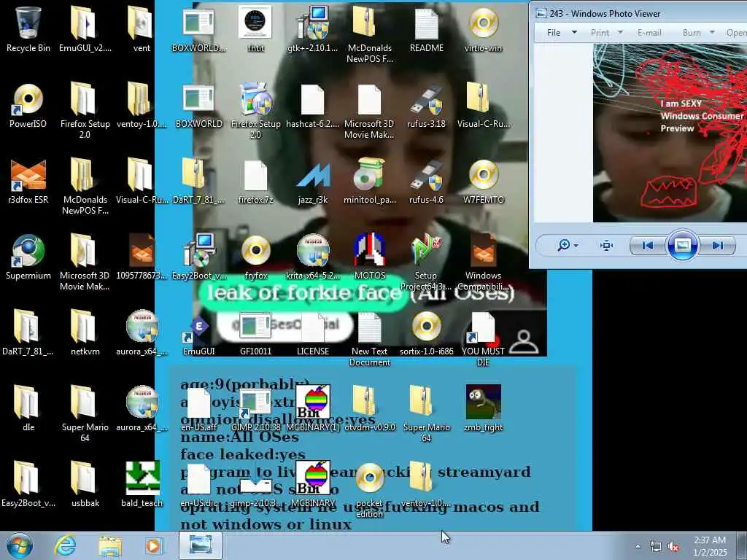Screen dimensions: 747x560
Task: Open the Print menu in Photo Viewer
Action: (600, 32)
